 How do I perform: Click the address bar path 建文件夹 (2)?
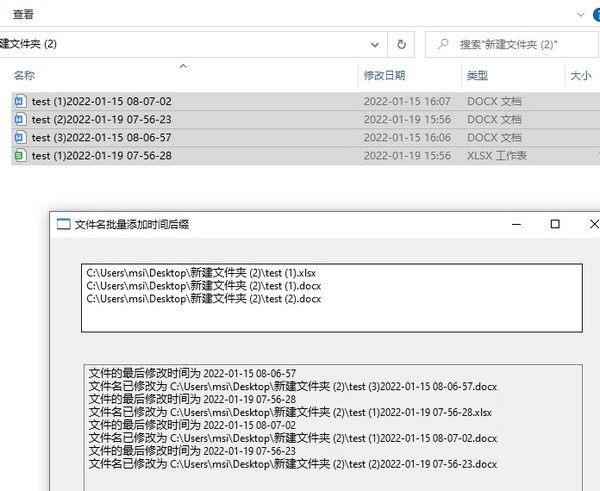[x=30, y=44]
